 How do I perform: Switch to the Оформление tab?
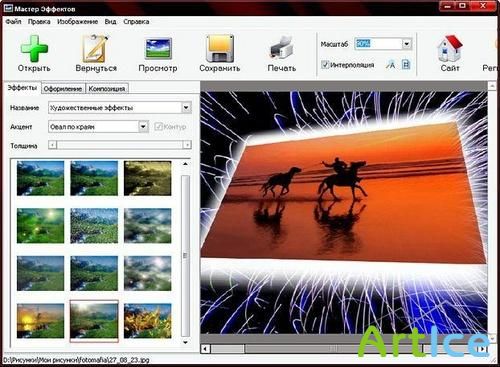pyautogui.click(x=63, y=89)
